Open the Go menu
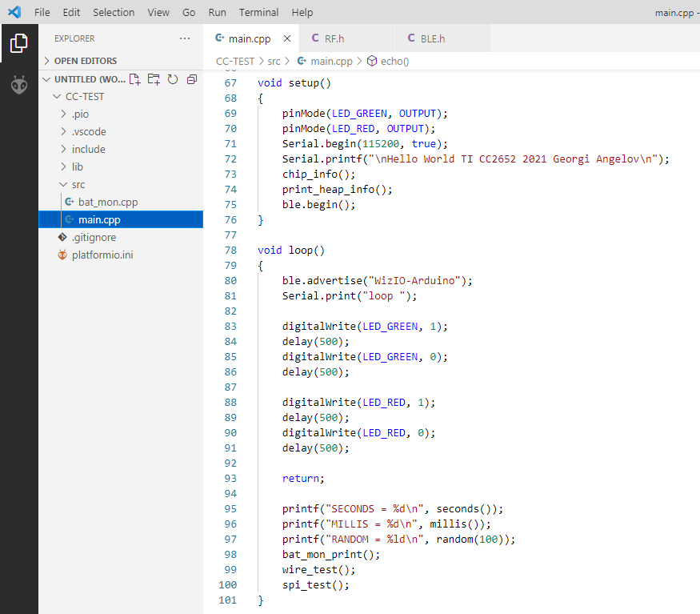This screenshot has width=700, height=614. tap(188, 12)
